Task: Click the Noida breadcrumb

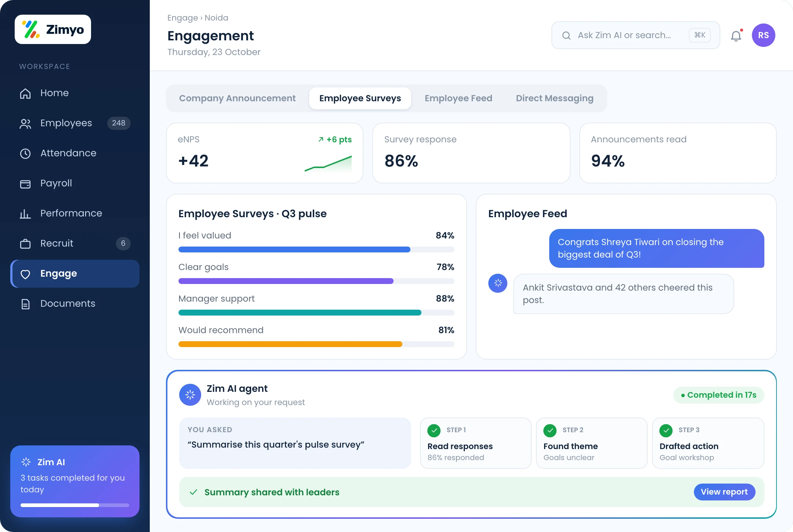Action: [216, 18]
